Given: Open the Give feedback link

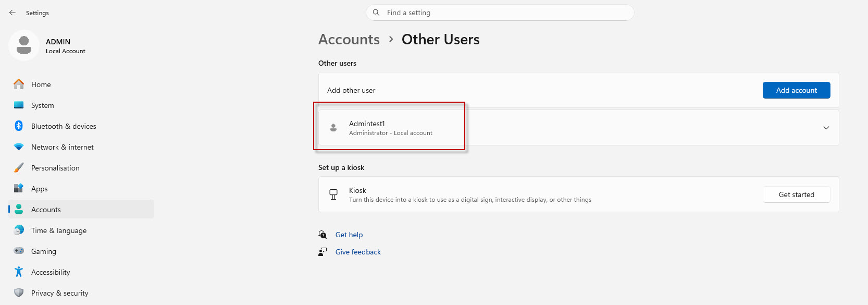Looking at the screenshot, I should [x=358, y=252].
